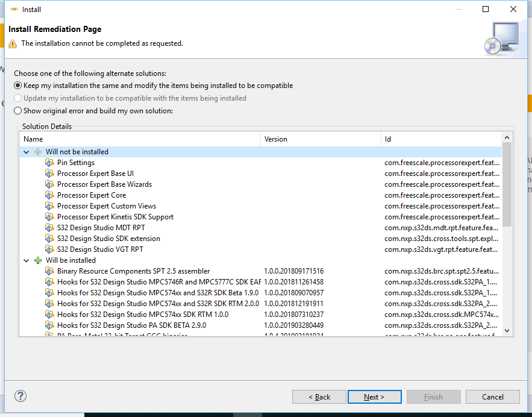Sort by the Version column header
This screenshot has height=417, width=532.
[321, 139]
